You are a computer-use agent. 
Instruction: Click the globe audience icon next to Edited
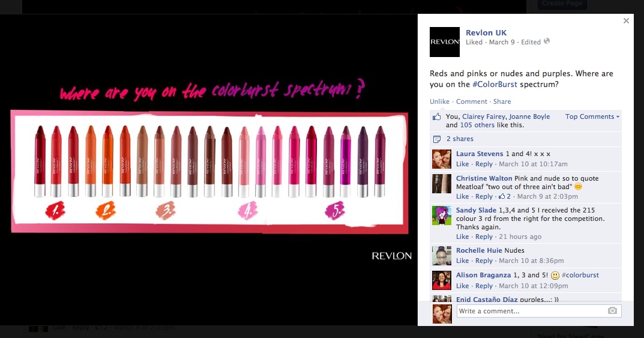click(x=547, y=41)
